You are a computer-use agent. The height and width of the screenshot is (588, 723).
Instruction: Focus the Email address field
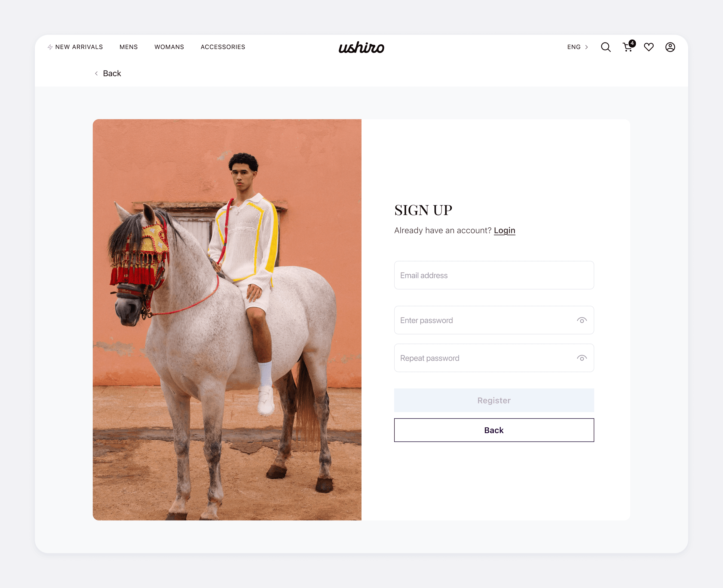pos(494,275)
